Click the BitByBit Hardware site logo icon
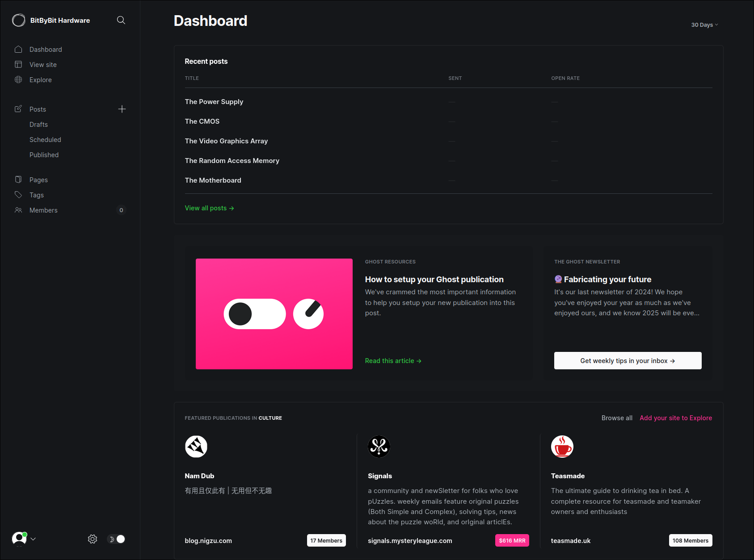This screenshot has width=754, height=560. [x=19, y=20]
